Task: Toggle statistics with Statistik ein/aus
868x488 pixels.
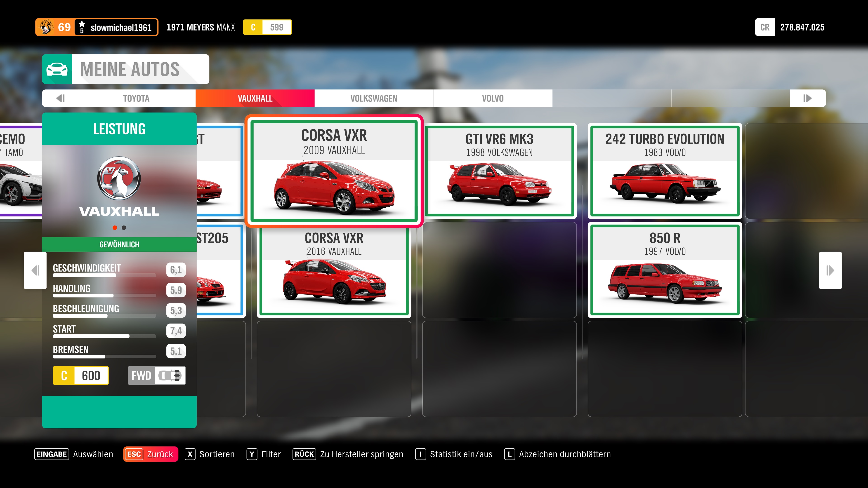Action: 454,454
